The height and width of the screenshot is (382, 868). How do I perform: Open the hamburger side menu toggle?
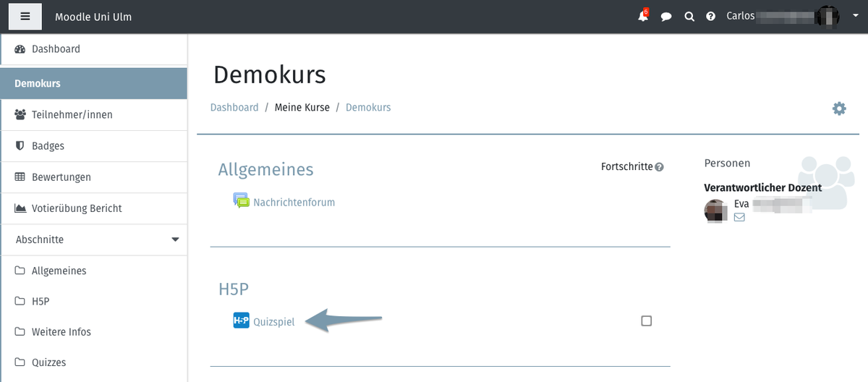point(25,16)
